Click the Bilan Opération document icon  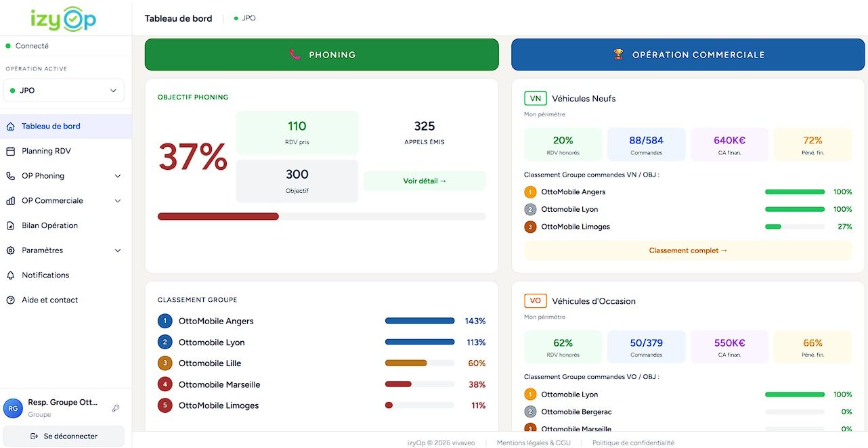point(10,225)
